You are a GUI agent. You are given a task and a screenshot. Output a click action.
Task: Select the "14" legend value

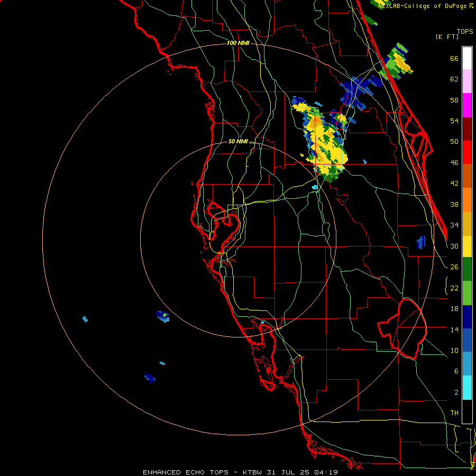[454, 329]
